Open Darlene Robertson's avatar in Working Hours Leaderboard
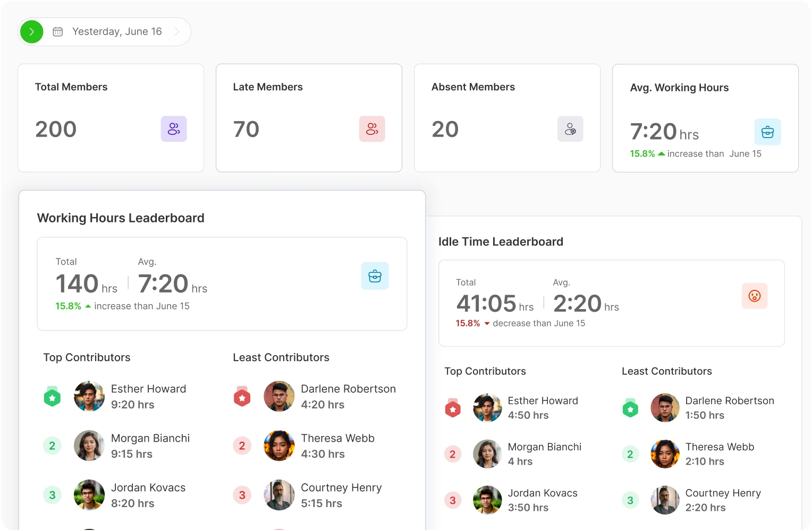Screen dimensions: 812x531 click(279, 396)
